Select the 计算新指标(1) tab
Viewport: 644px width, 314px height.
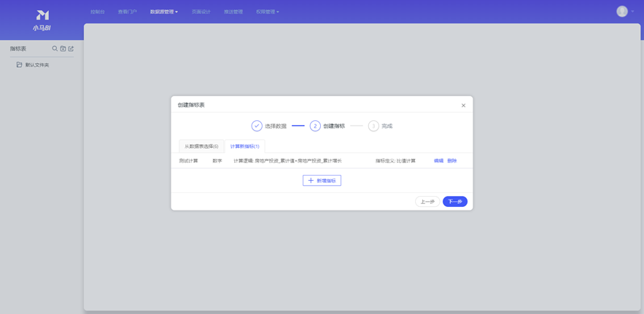[x=244, y=146]
